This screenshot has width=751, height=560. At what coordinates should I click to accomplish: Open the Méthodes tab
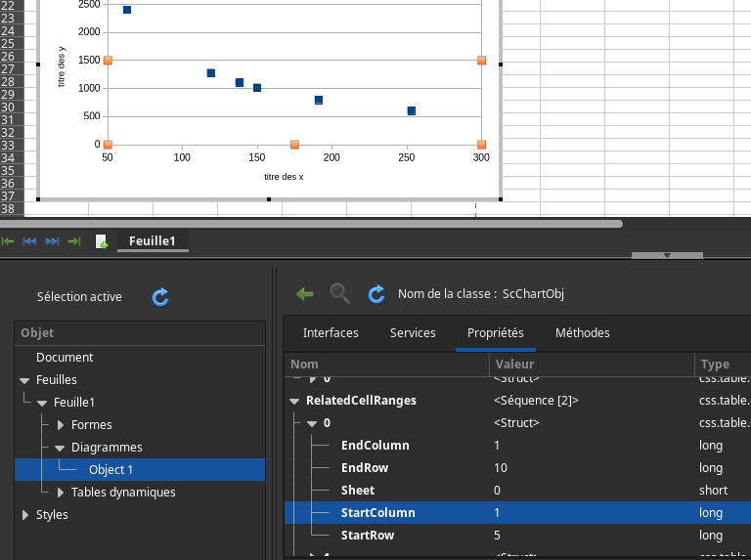point(582,333)
